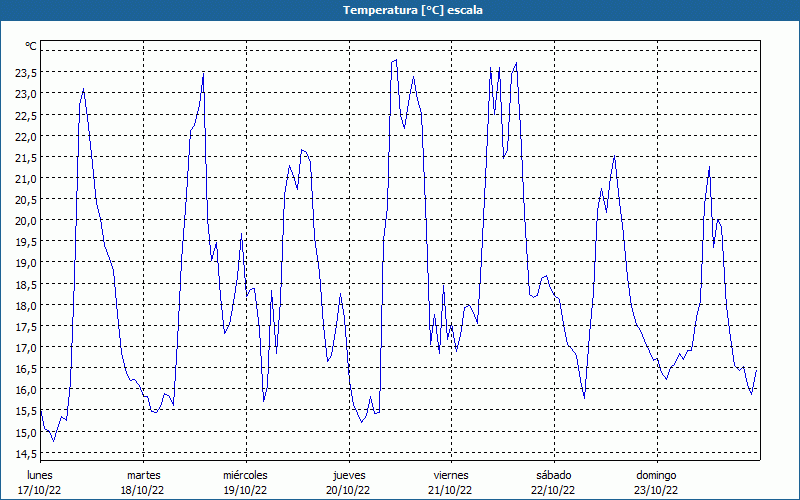Select the 21,0 axis label

click(26, 178)
